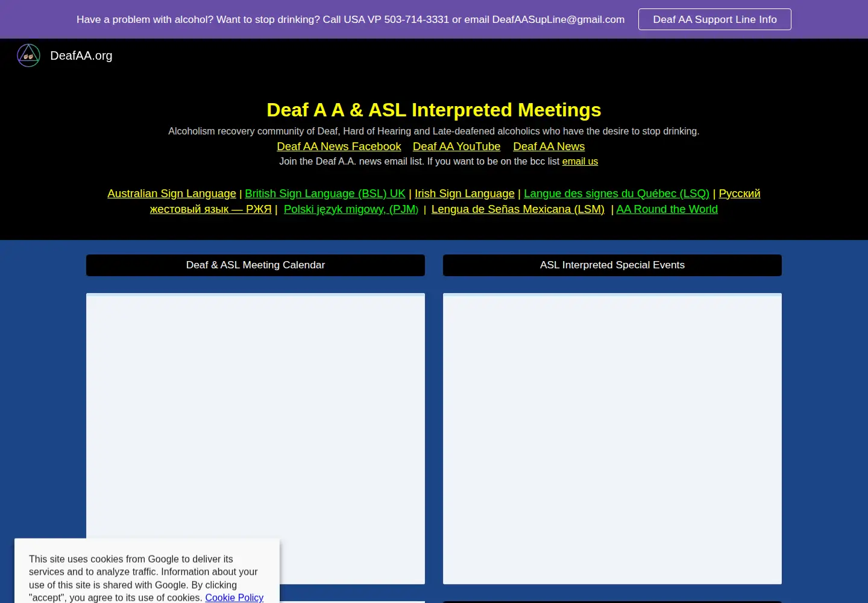Click the page heading 'Deaf A A & ASL Interpreted Meetings'
The width and height of the screenshot is (868, 603).
point(434,110)
